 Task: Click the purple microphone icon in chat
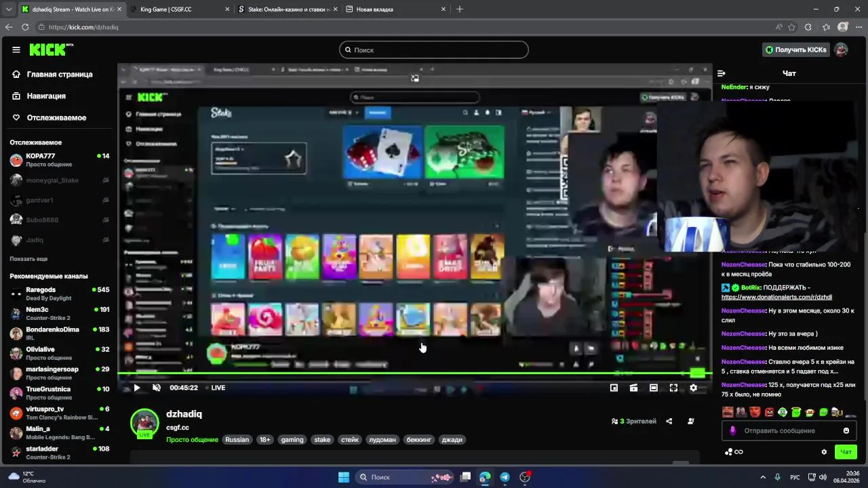pos(732,431)
